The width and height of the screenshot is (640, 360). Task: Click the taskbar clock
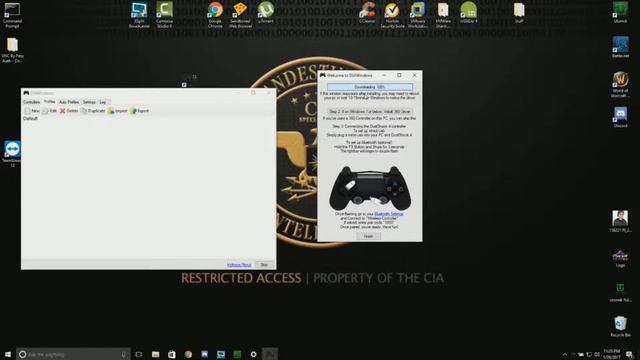coord(611,354)
